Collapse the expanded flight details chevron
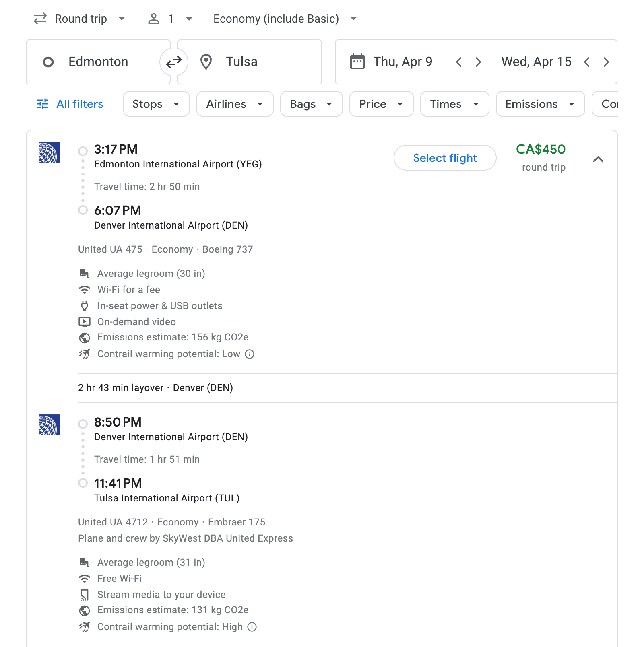The image size is (644, 647). click(599, 159)
